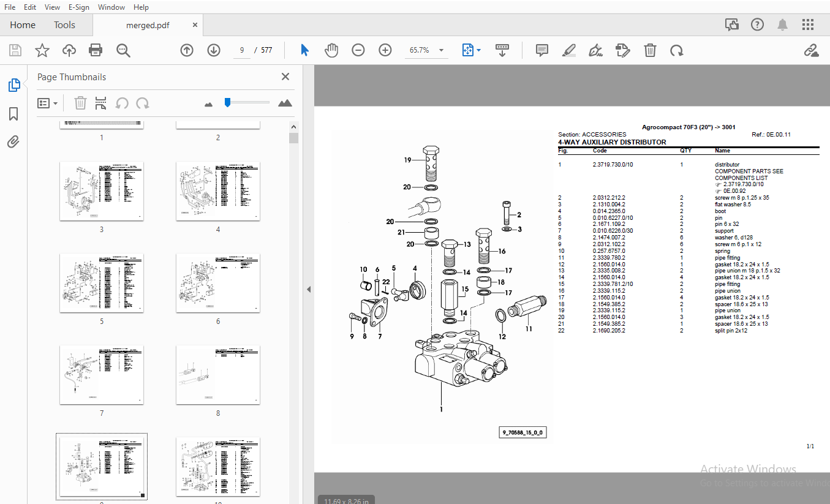830x504 pixels.
Task: Activate the Hand pan tool
Action: pyautogui.click(x=331, y=50)
